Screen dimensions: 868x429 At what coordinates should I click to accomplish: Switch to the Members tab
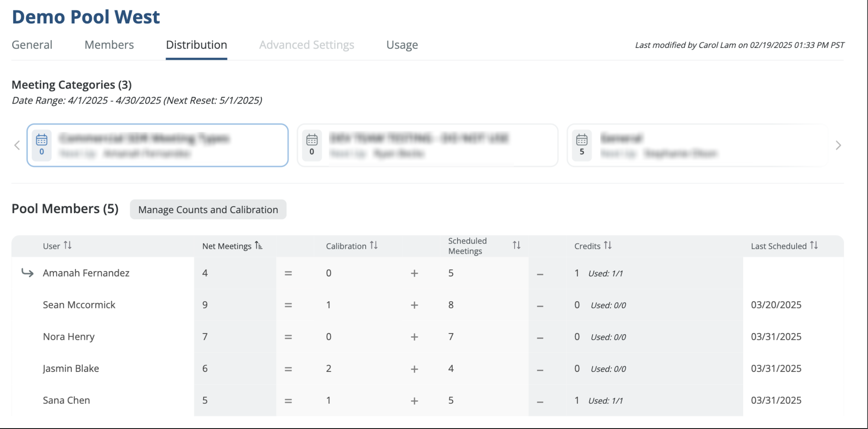[x=109, y=45]
